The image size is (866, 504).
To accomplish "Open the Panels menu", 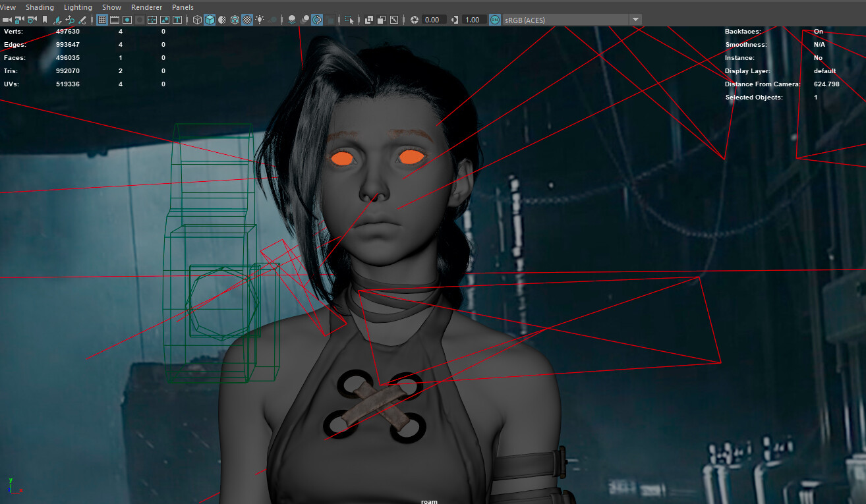I will 183,7.
